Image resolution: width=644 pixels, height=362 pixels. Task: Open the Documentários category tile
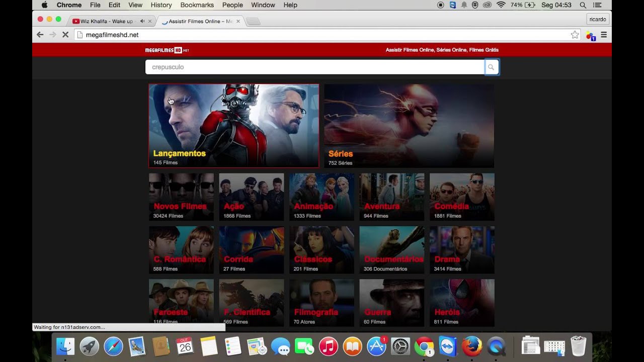click(392, 250)
